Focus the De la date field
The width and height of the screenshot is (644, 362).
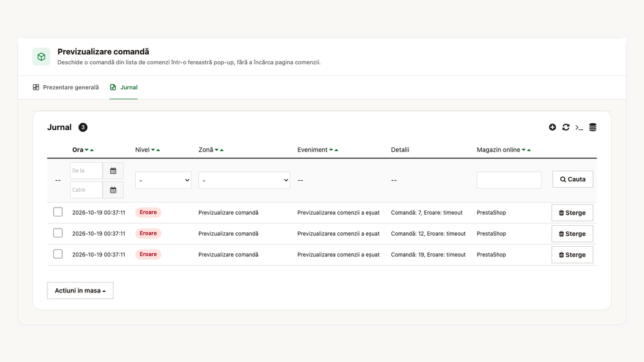point(86,171)
